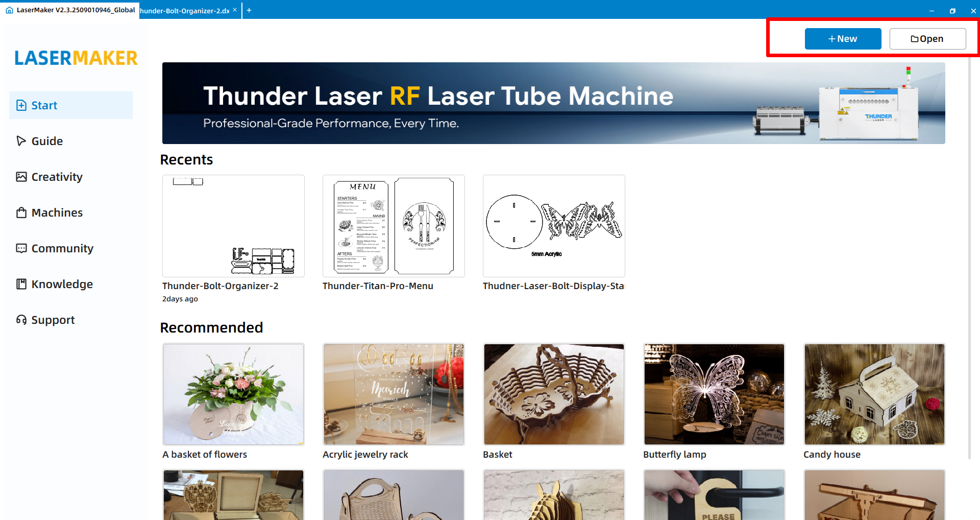Screen dimensions: 980x520
Task: Open the PLEASE door hanger thumbnail
Action: 714,495
